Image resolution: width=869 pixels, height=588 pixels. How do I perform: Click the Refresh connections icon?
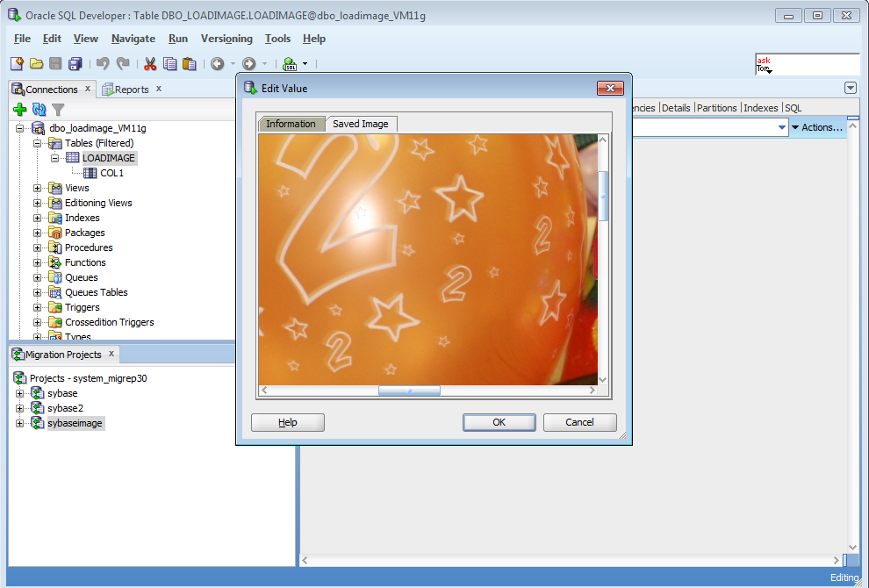coord(39,110)
